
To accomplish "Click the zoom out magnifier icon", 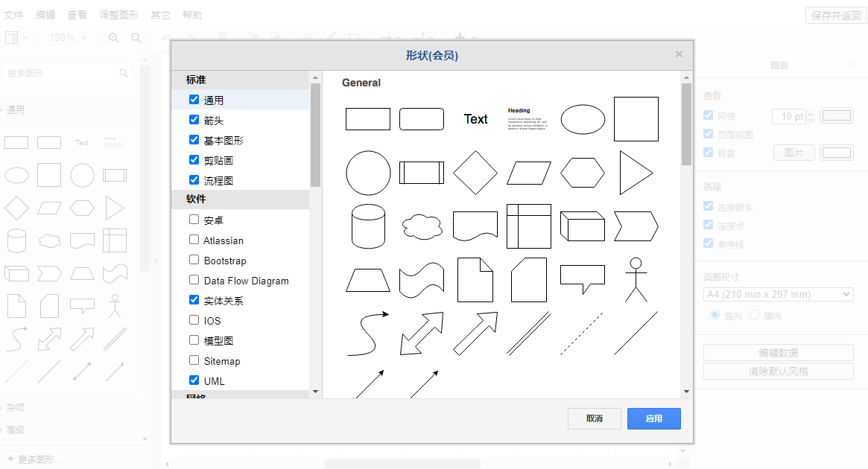I will tap(136, 38).
